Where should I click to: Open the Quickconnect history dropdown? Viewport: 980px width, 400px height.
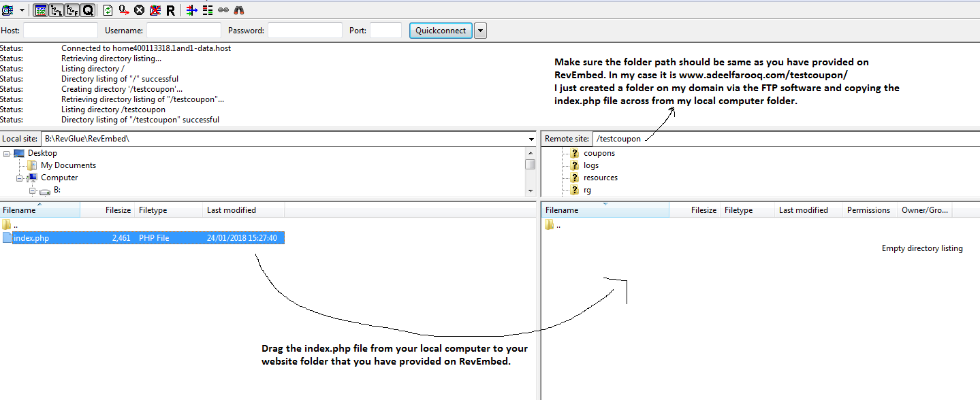[x=480, y=31]
